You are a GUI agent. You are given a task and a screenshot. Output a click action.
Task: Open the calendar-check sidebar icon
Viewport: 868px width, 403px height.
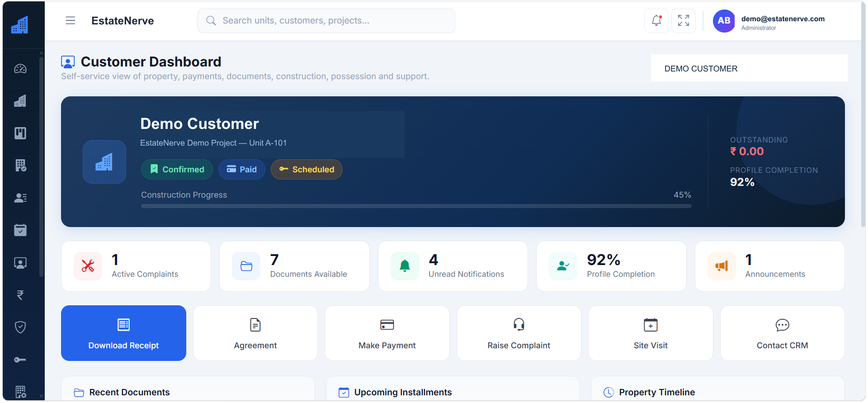[20, 230]
